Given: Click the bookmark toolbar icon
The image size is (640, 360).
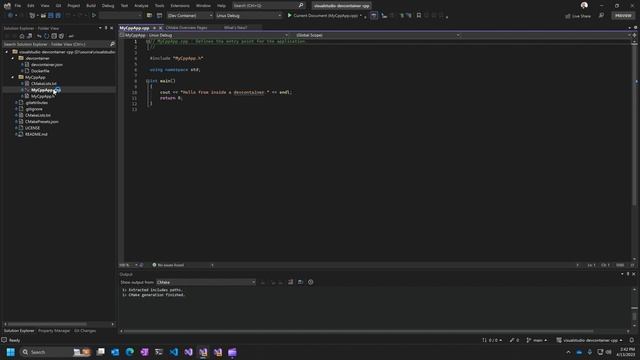Looking at the screenshot, I should [419, 16].
